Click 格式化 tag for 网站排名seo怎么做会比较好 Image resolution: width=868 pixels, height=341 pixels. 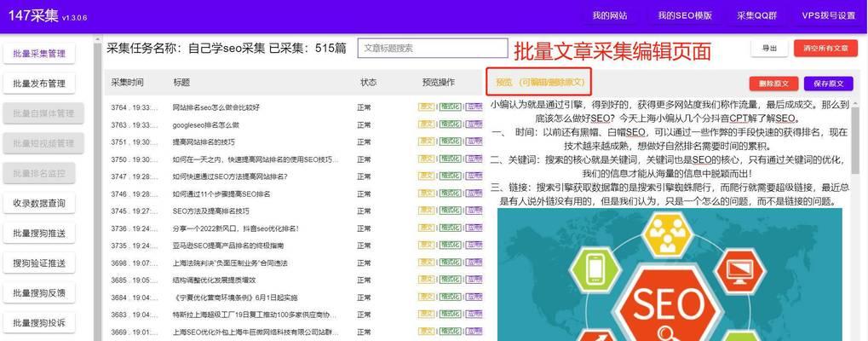point(450,107)
